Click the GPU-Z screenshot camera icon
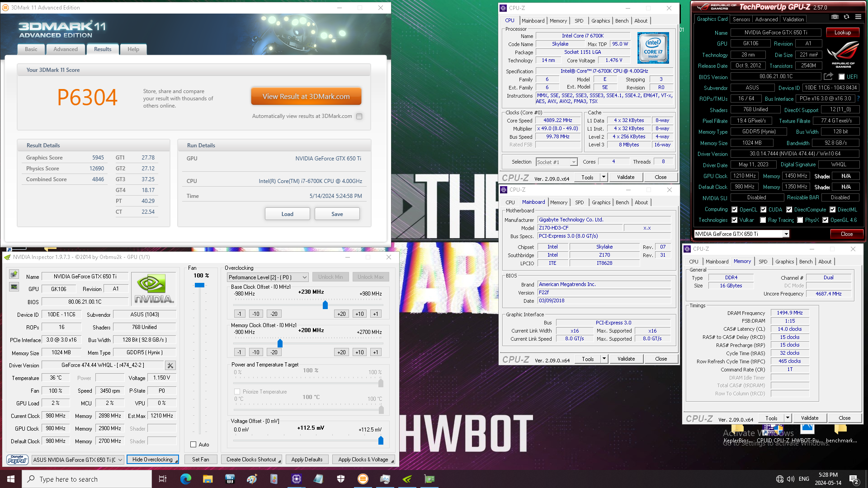Screen dimensions: 868x488 coord(835,17)
